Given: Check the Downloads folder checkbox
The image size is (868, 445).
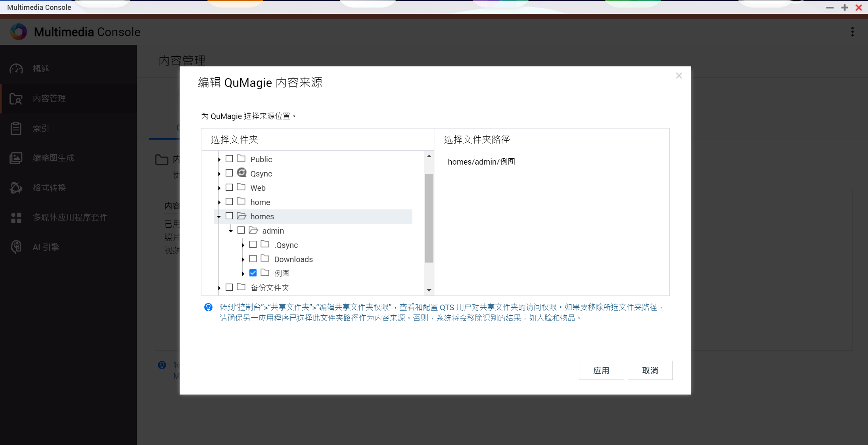Looking at the screenshot, I should coord(253,259).
